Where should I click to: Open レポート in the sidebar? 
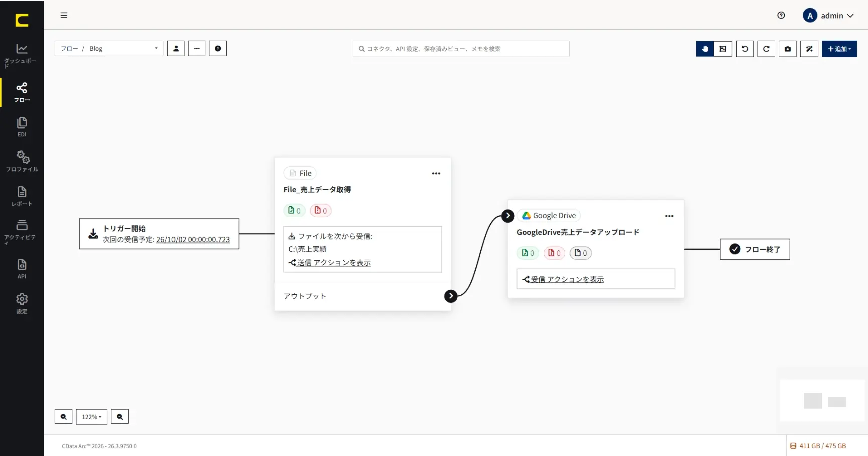click(x=22, y=196)
